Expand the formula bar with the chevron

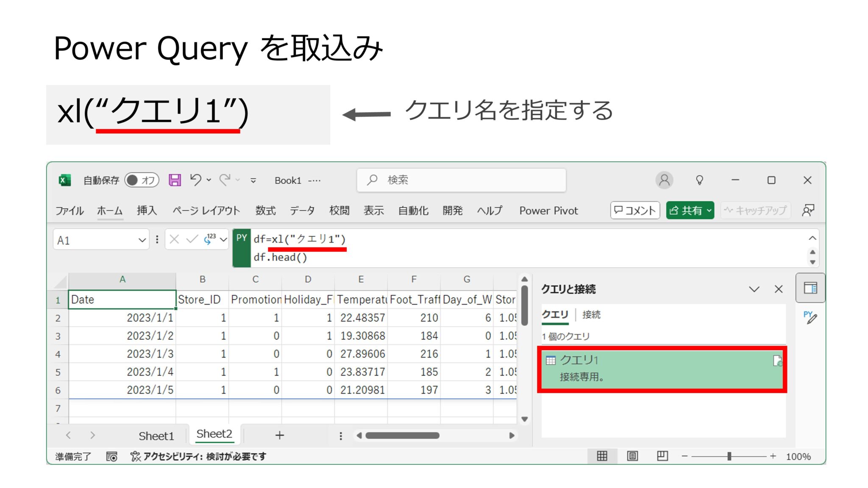tap(812, 238)
